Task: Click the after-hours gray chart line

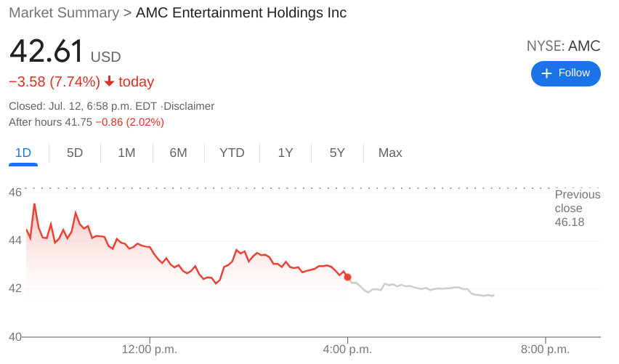Action: (421, 289)
